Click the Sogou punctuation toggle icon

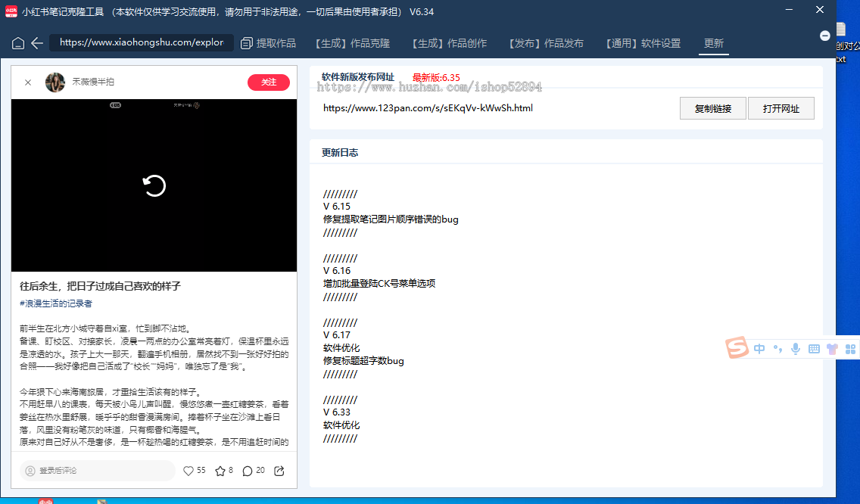pos(777,349)
